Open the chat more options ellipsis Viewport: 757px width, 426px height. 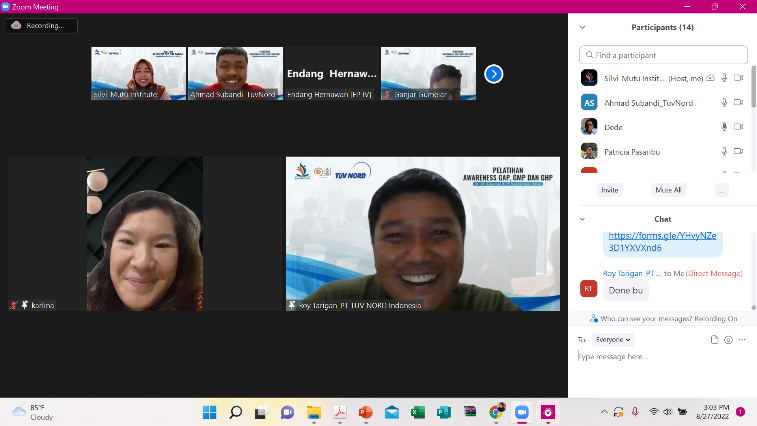click(742, 340)
